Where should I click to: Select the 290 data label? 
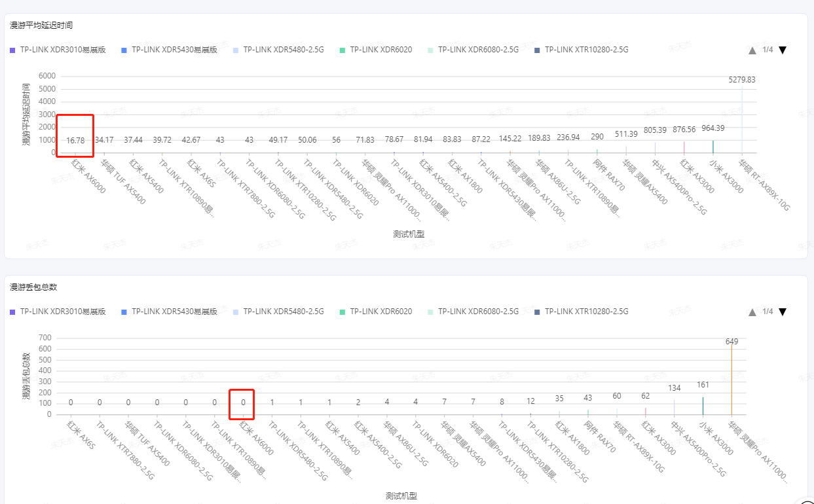coord(597,137)
